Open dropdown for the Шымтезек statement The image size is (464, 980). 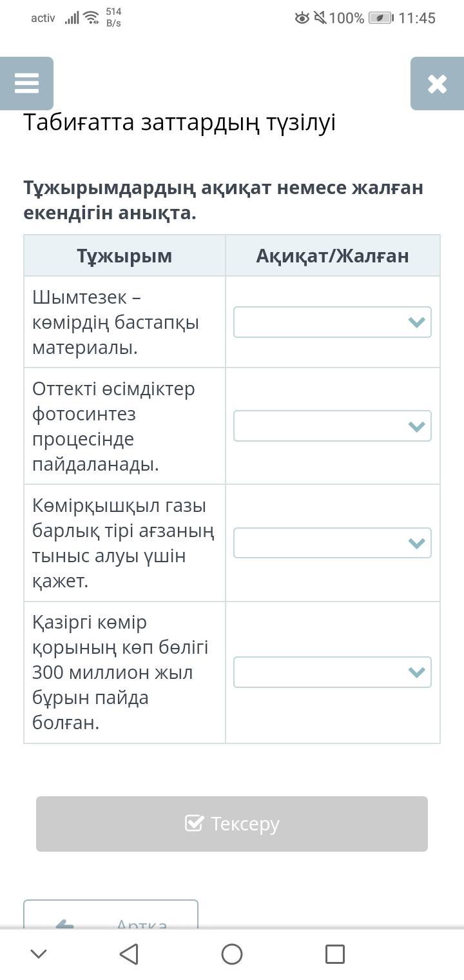(332, 322)
